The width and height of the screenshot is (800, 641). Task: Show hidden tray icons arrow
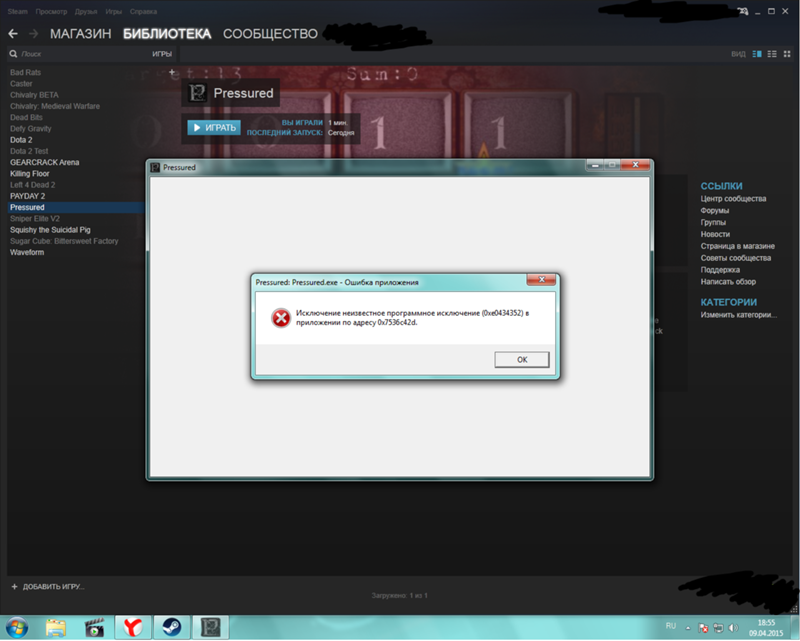point(688,628)
